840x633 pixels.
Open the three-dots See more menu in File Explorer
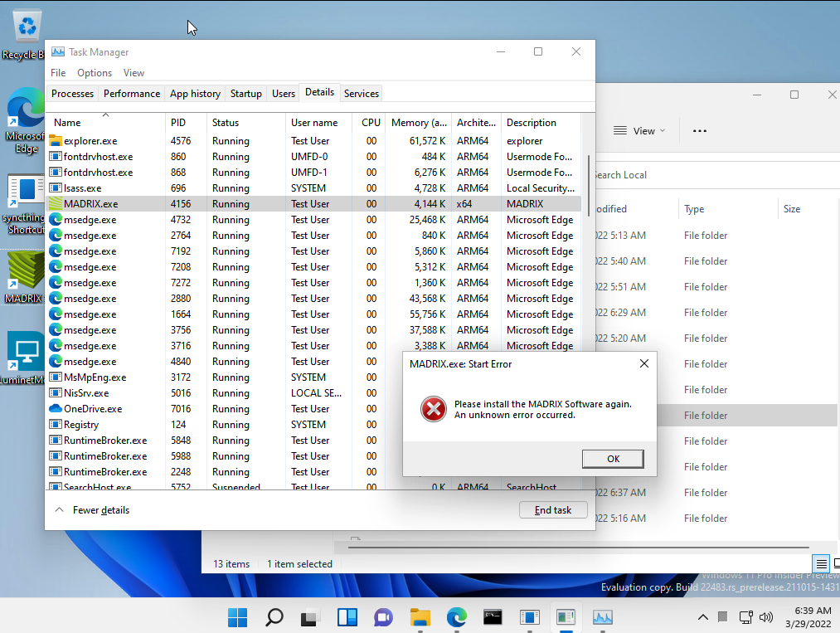click(700, 131)
